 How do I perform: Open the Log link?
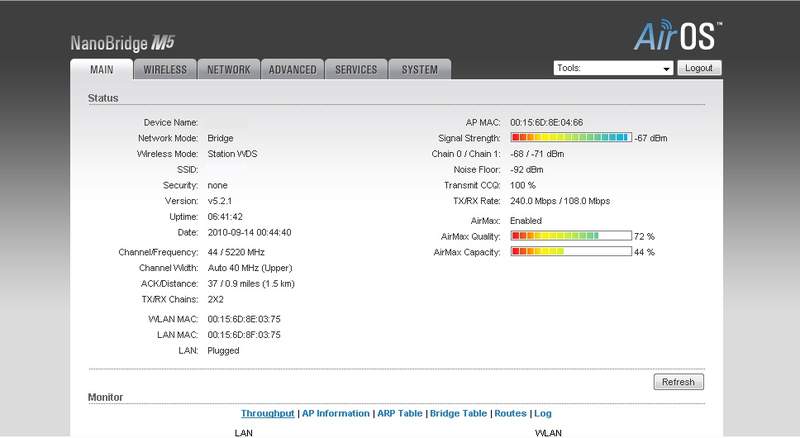click(543, 413)
